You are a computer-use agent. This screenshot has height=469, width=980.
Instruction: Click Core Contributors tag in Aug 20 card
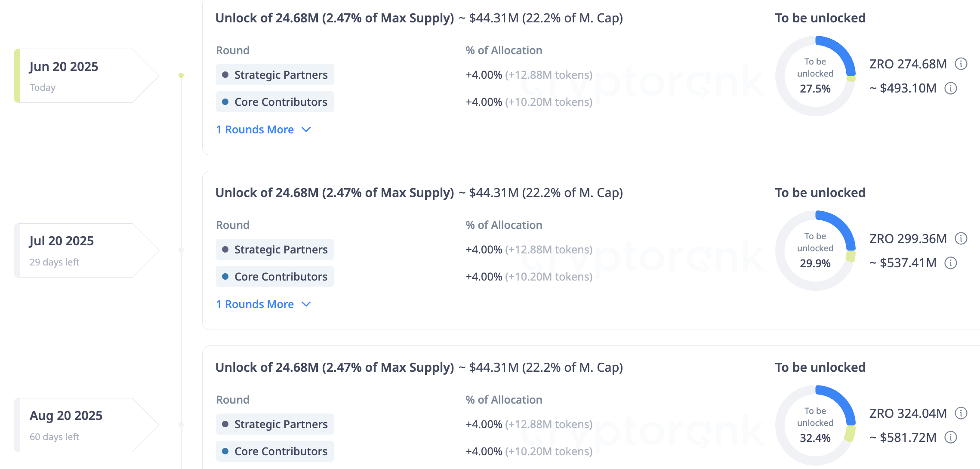pyautogui.click(x=275, y=451)
